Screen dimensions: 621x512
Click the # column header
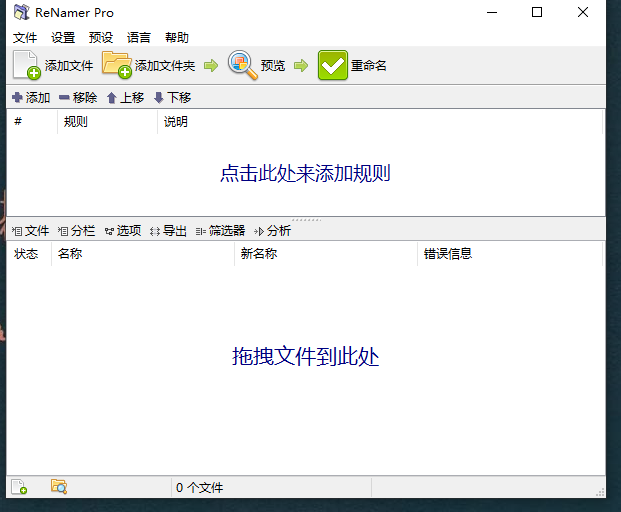coord(32,122)
